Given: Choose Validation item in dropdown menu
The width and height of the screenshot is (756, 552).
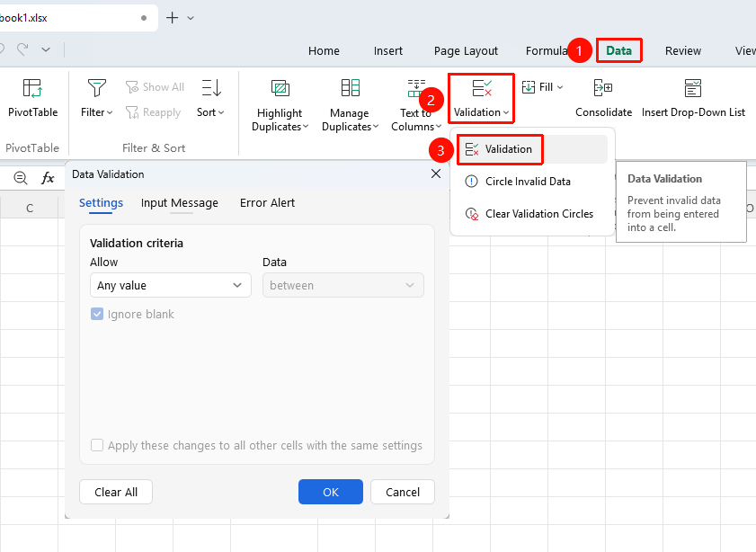Looking at the screenshot, I should (x=532, y=149).
